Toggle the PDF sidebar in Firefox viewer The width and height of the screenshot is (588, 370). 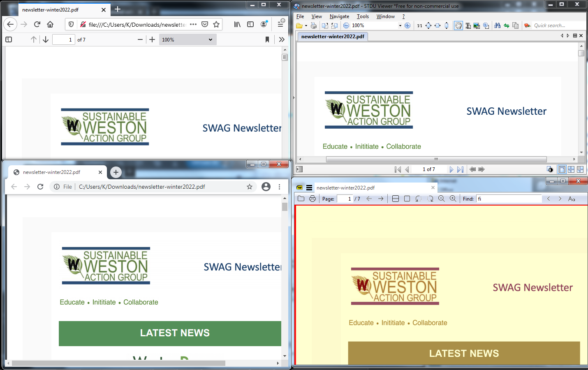[9, 39]
